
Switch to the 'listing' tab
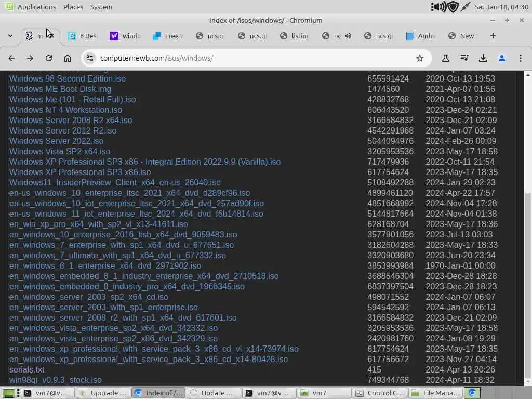coord(294,36)
